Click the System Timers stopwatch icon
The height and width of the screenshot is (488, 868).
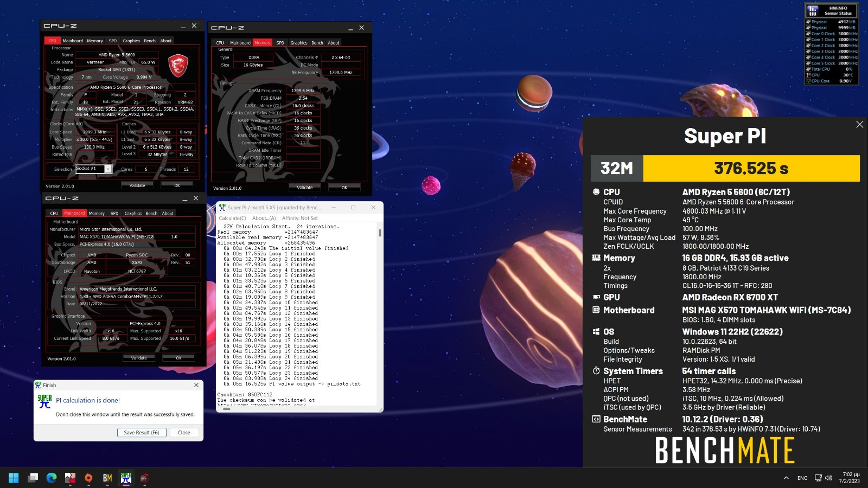(596, 371)
